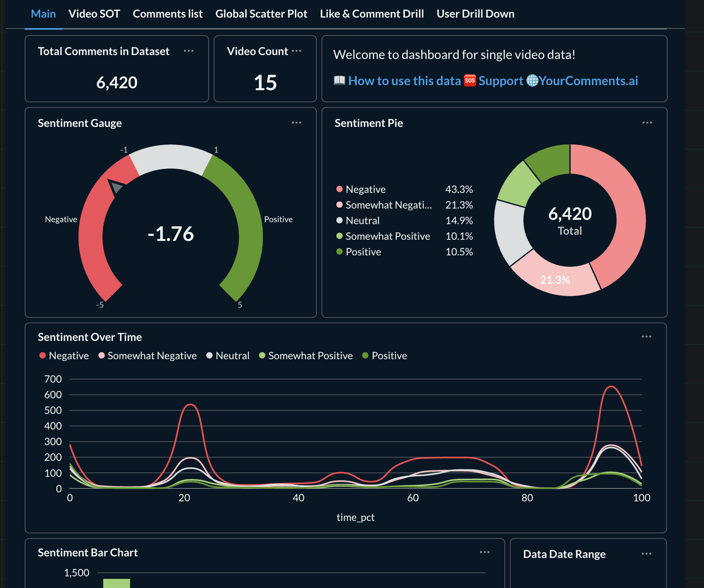Image resolution: width=704 pixels, height=588 pixels.
Task: Toggle Neutral series in Sentiment Over Time legend
Action: point(228,356)
